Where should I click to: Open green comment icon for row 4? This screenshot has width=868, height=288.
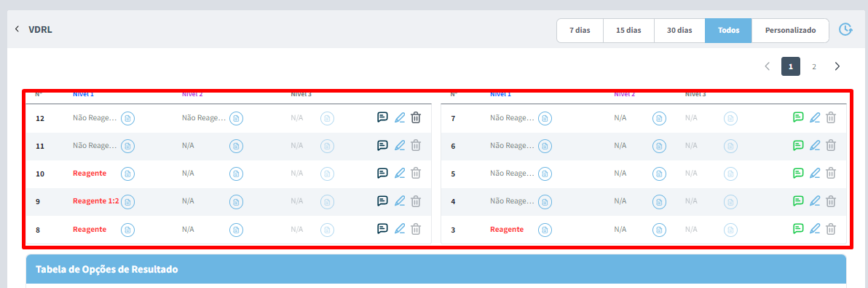[797, 201]
